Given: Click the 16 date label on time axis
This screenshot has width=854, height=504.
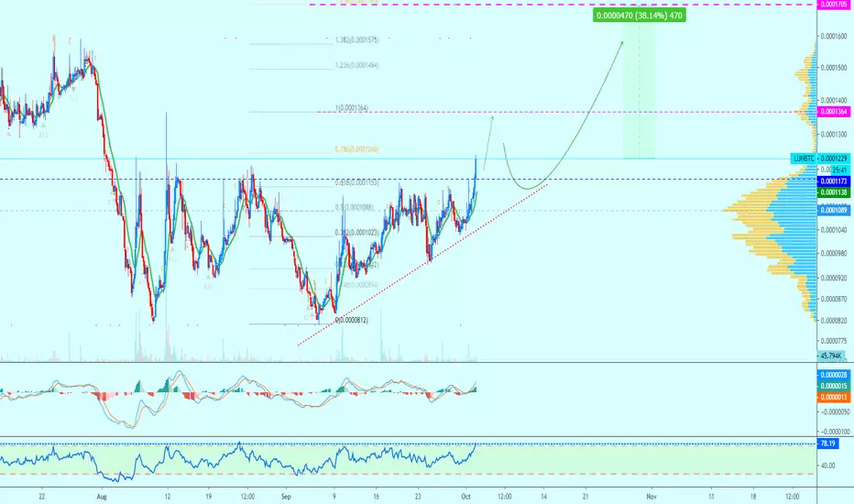Looking at the screenshot, I should coord(376,497).
